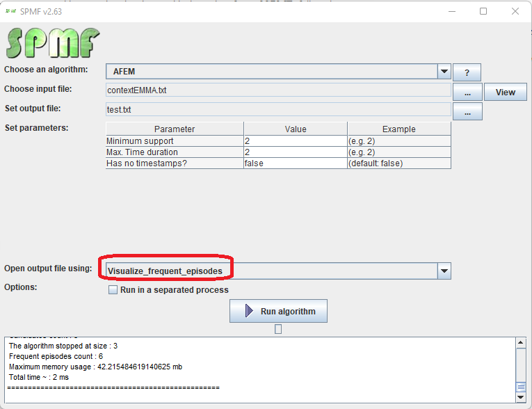Click the Parameter column header

coord(175,129)
